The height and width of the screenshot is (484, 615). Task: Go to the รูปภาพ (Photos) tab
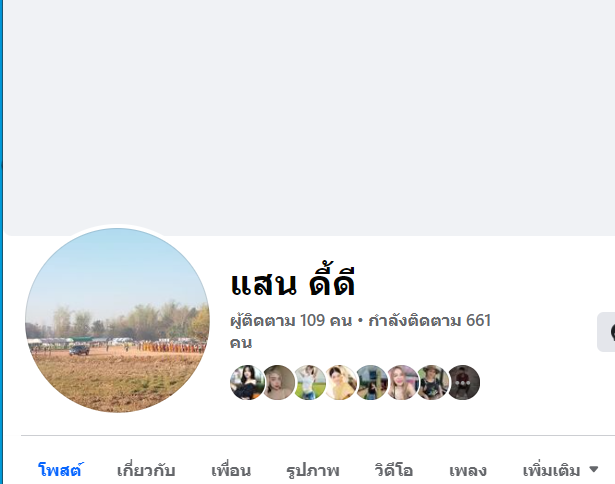[x=313, y=470]
